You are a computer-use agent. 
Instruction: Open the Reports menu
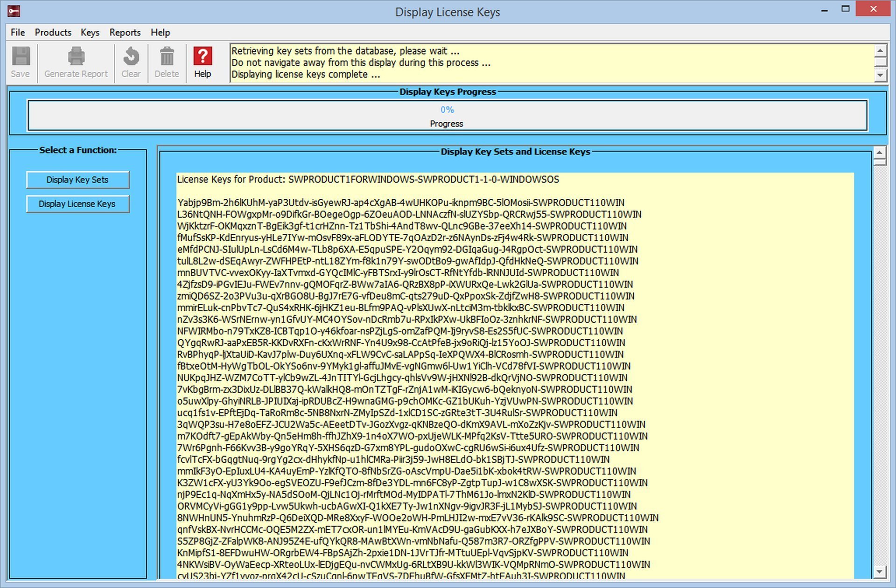[x=125, y=32]
